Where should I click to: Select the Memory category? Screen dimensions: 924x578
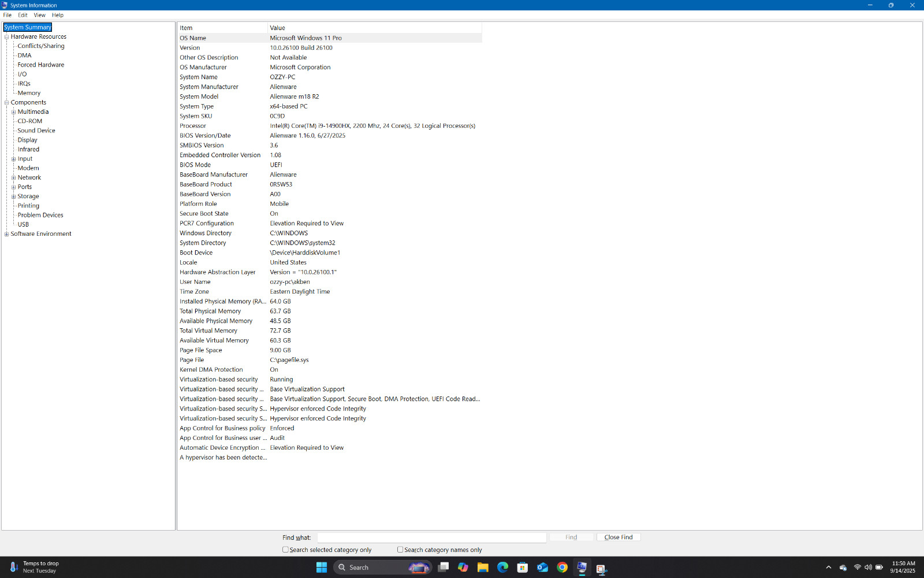29,93
